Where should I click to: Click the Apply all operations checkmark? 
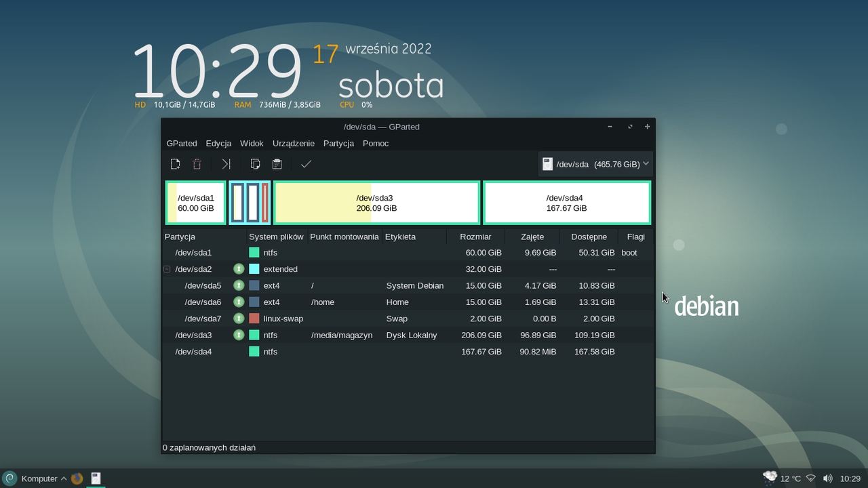pos(306,164)
